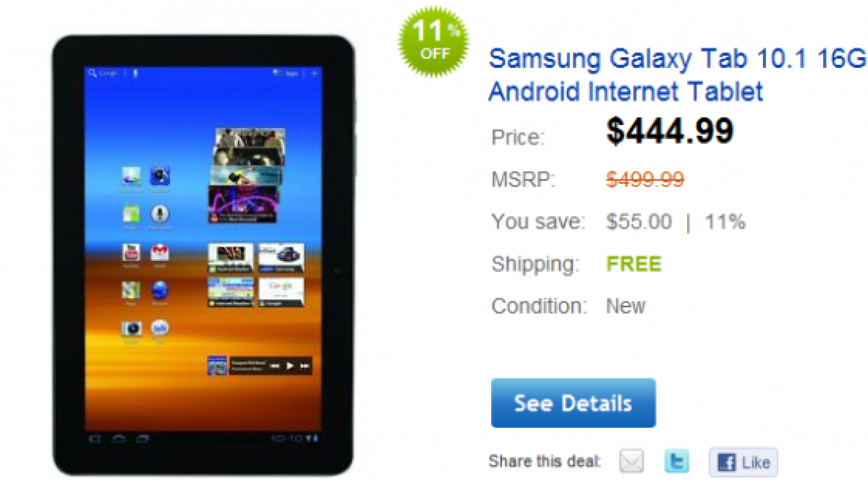The image size is (868, 488).
Task: Tap the voice search microphone app icon
Action: tap(160, 214)
